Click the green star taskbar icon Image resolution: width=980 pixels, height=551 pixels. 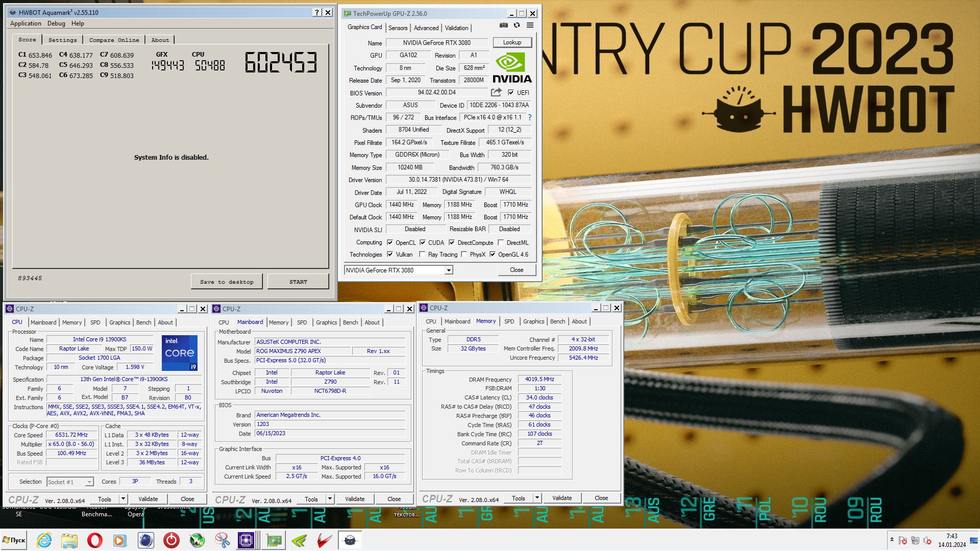coord(197,540)
